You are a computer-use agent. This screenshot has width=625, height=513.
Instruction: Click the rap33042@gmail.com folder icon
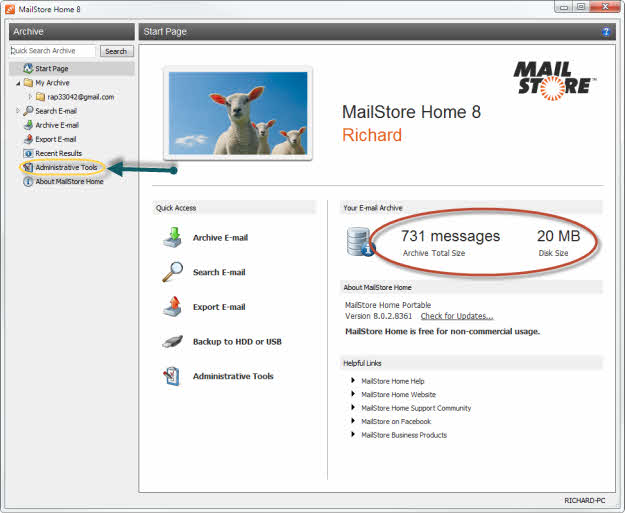(x=40, y=96)
